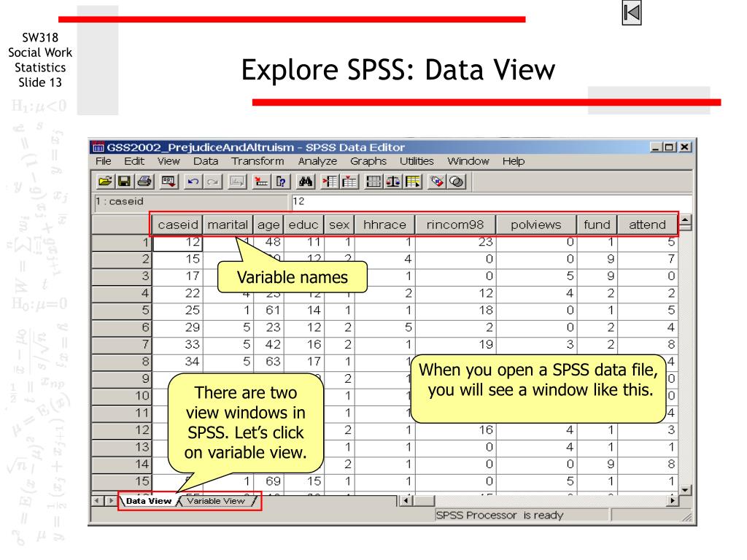Viewport: 747px width, 560px height.
Task: Click the Print toolbar icon
Action: tap(144, 182)
